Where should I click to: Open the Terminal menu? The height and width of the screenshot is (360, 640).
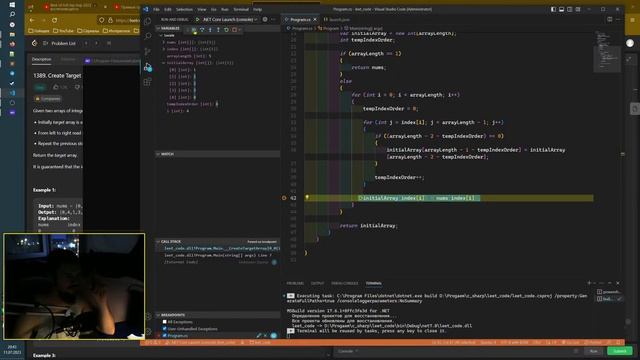coord(241,9)
